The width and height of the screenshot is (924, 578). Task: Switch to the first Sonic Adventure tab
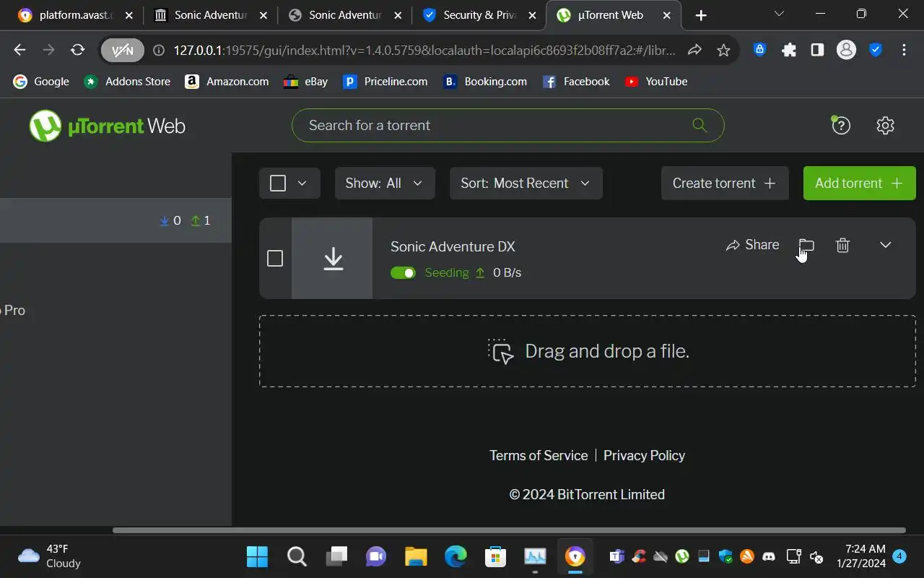[210, 14]
